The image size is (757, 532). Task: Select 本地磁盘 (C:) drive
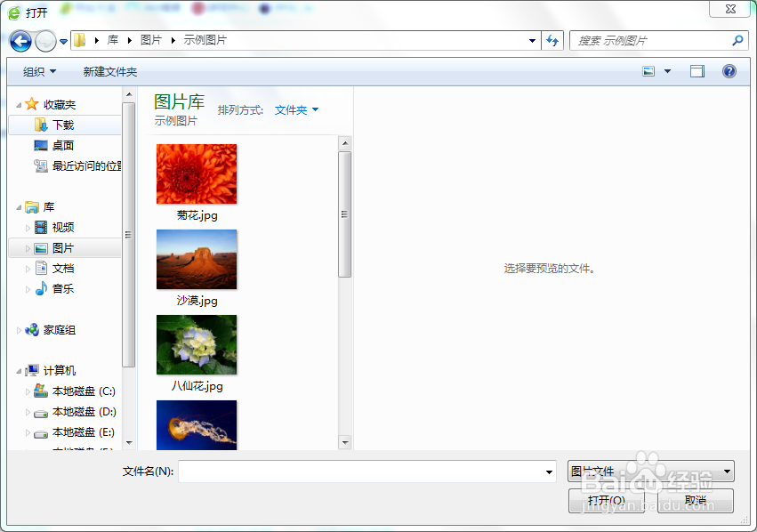pyautogui.click(x=84, y=391)
